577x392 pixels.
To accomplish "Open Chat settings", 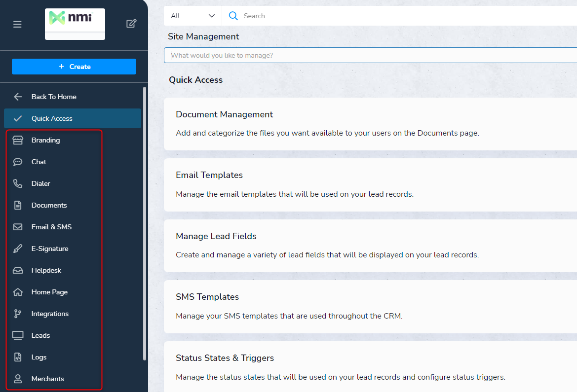I will tap(39, 162).
